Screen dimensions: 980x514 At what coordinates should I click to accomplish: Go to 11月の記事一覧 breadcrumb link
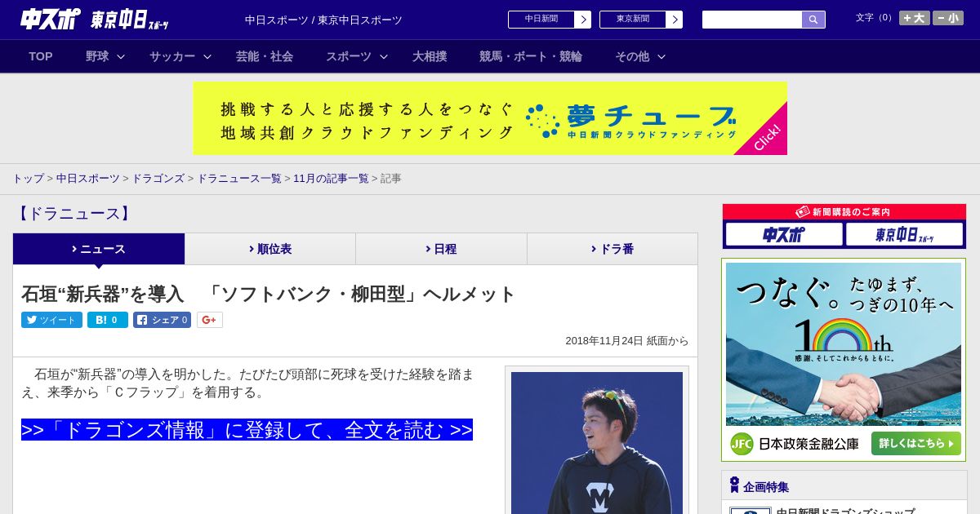(x=331, y=178)
